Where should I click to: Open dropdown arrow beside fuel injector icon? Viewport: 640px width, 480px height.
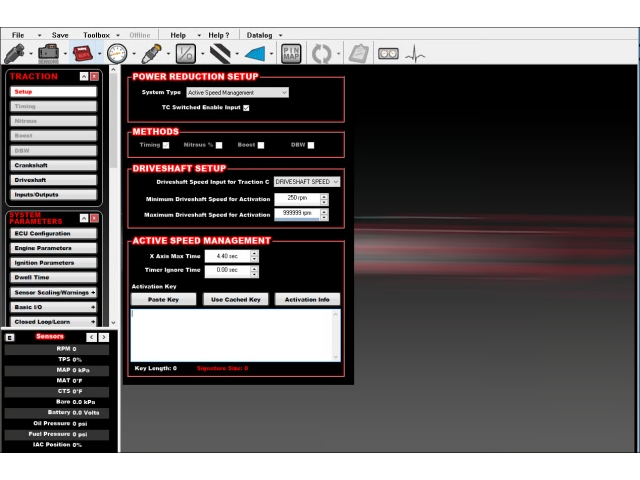[x=31, y=54]
